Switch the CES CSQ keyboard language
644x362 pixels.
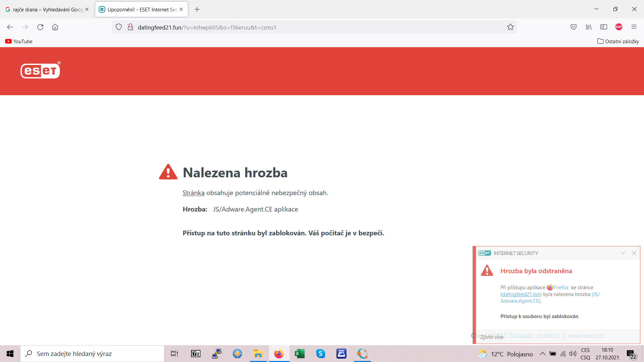click(x=585, y=354)
